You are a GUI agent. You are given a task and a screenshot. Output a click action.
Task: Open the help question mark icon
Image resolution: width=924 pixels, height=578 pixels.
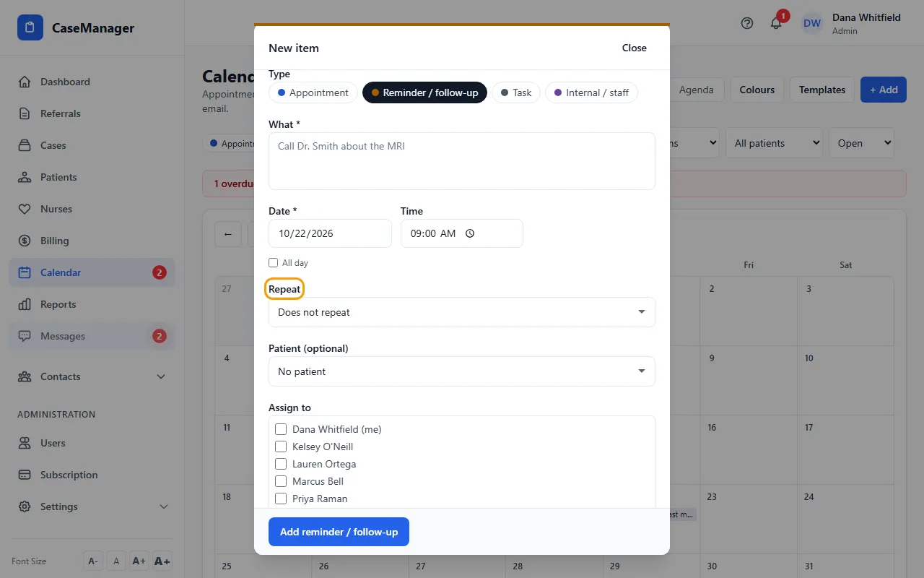[x=747, y=23]
